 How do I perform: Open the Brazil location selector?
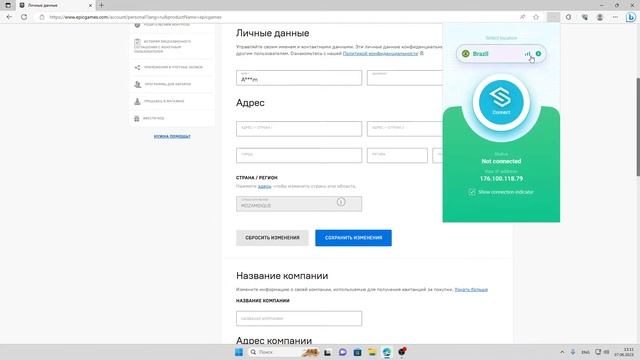[x=501, y=53]
